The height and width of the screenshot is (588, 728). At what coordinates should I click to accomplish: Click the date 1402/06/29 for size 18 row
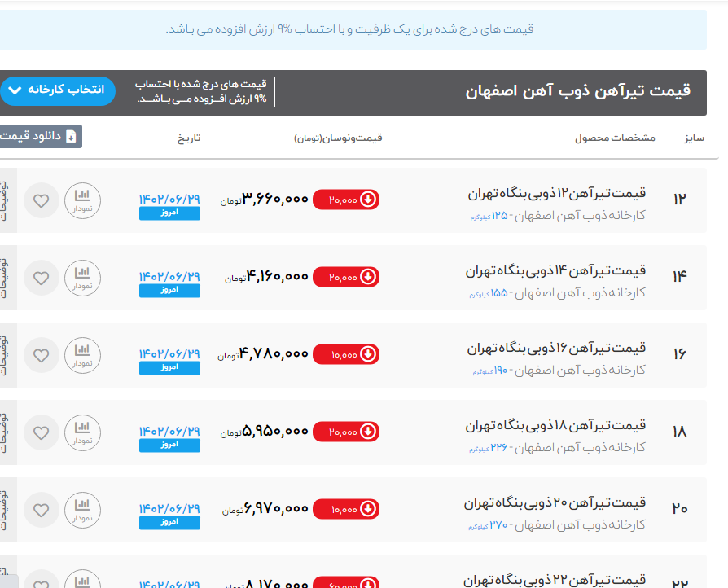[169, 431]
